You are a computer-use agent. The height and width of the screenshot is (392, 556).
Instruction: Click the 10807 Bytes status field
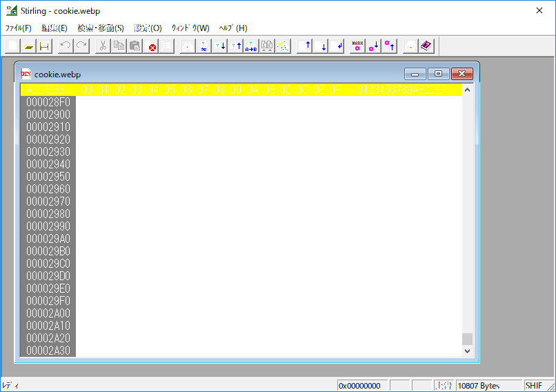(490, 386)
